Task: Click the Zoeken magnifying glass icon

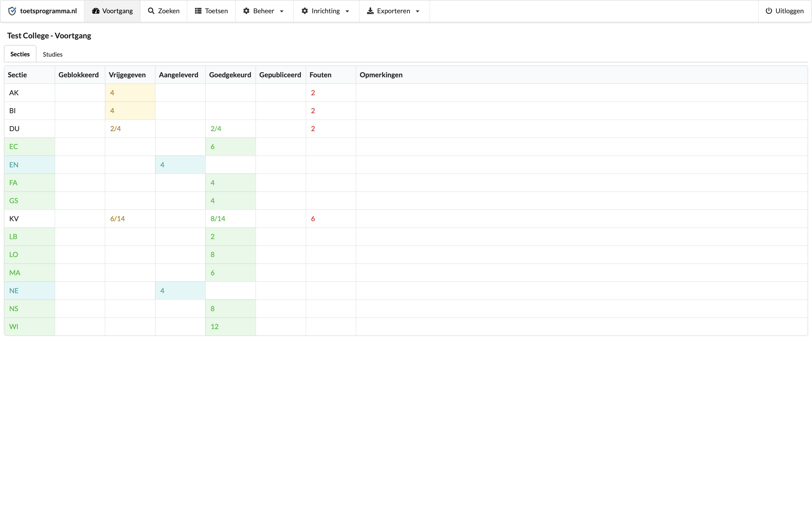Action: pos(151,11)
